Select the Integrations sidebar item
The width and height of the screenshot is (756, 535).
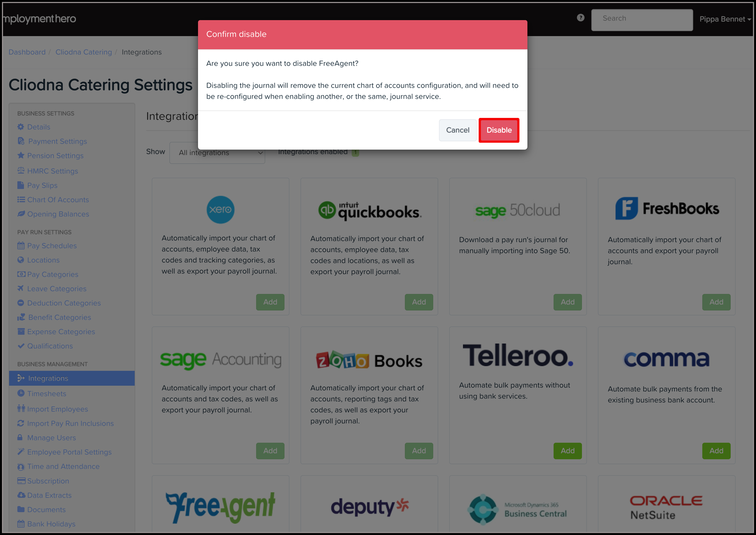click(x=72, y=378)
